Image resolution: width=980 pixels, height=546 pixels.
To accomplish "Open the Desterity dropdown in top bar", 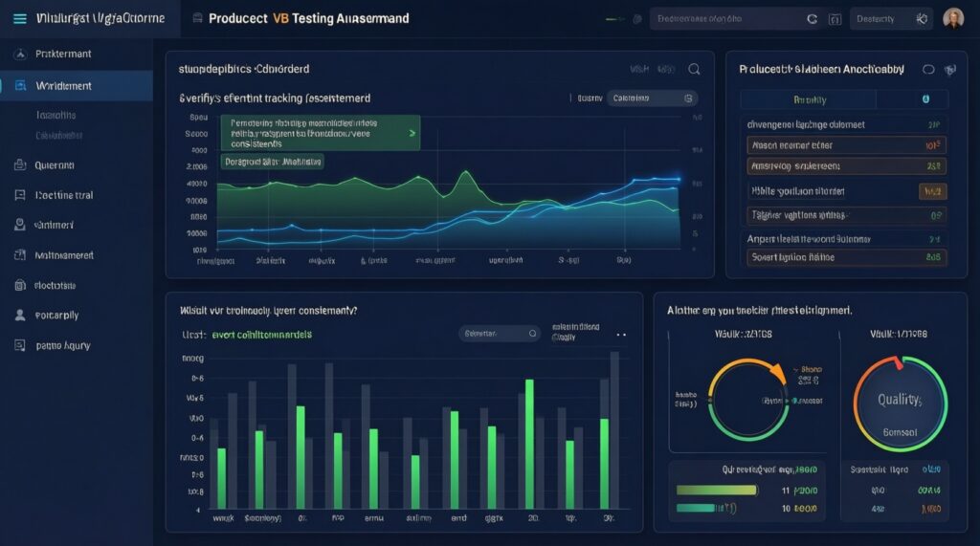I will point(891,18).
